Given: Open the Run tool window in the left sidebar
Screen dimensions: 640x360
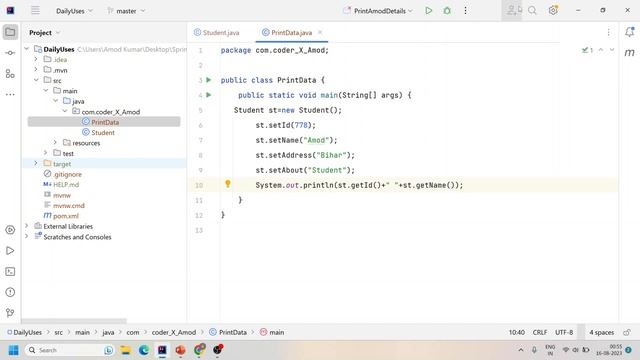Looking at the screenshot, I should click(10, 251).
